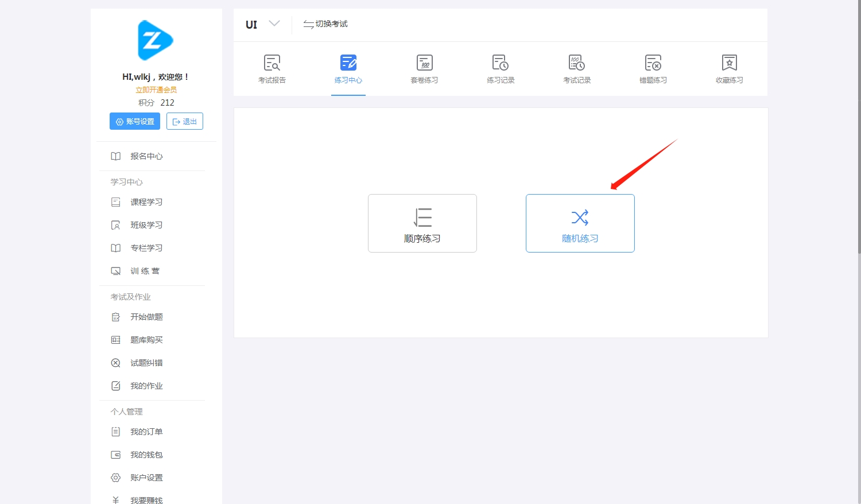Click the 立即开通会员 link

[156, 90]
